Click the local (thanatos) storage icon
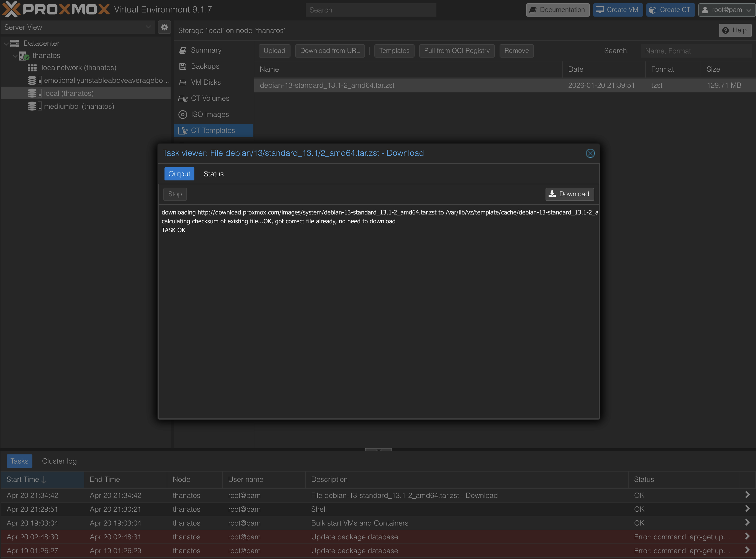The image size is (756, 559). tap(35, 93)
